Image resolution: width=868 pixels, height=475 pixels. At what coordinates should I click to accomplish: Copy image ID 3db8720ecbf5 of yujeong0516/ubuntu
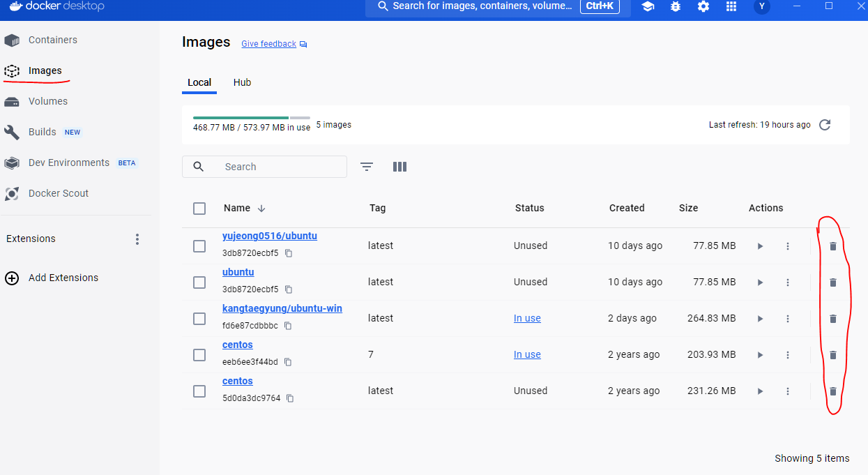(289, 253)
